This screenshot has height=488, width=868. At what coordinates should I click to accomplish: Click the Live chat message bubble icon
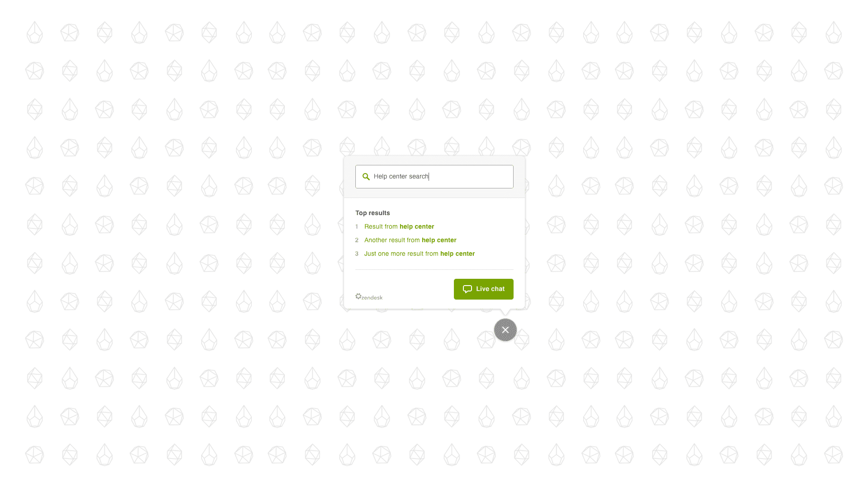coord(467,288)
